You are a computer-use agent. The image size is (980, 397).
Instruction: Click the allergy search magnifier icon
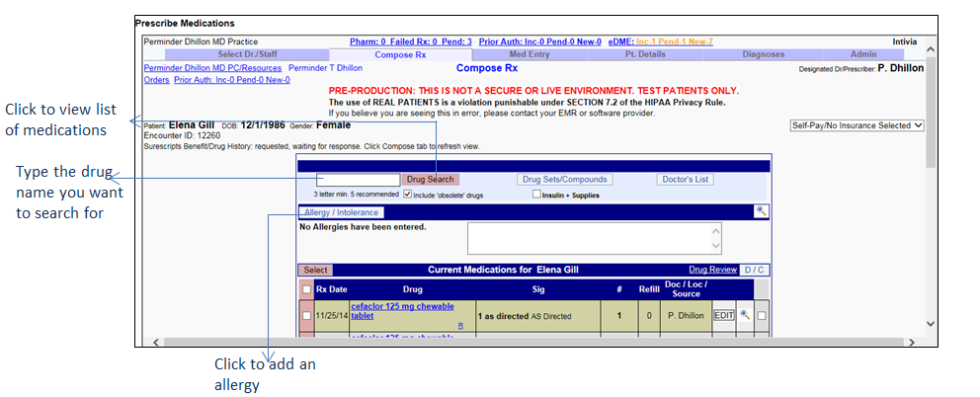click(760, 211)
